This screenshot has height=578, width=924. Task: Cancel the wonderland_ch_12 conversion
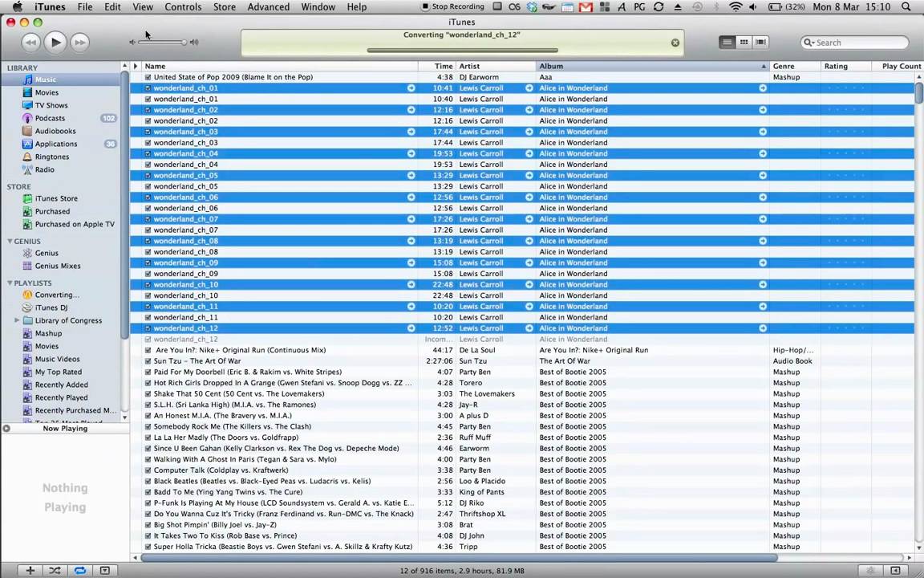675,43
